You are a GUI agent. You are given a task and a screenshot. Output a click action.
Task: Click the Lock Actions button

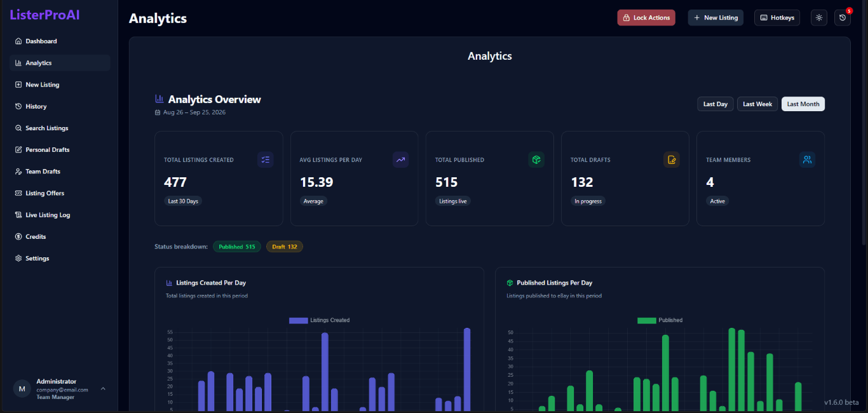pos(646,18)
